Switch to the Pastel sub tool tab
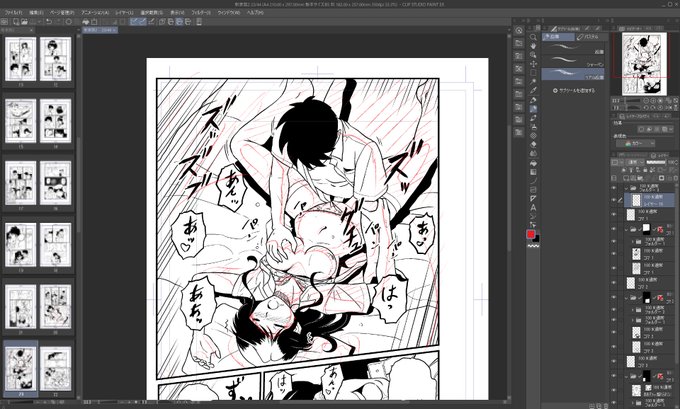 click(590, 37)
